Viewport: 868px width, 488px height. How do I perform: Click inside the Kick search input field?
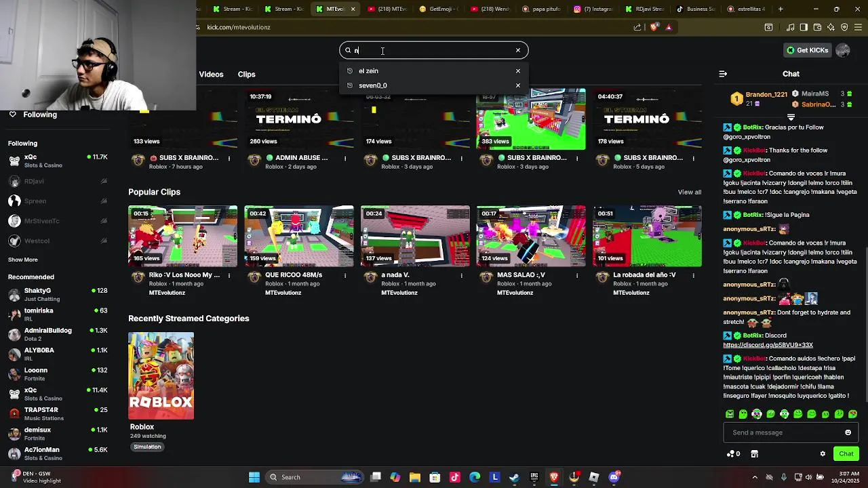click(434, 50)
